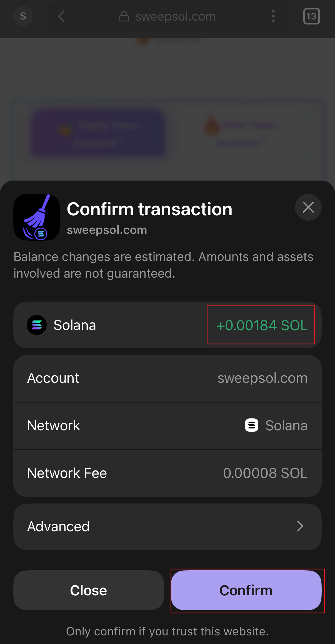Open the browser three-dot menu

273,16
